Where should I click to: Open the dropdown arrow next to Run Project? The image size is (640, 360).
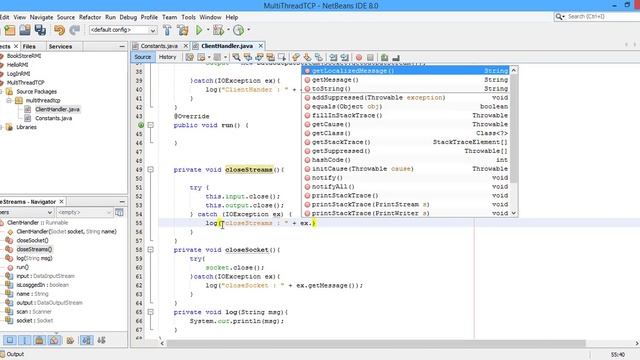point(208,30)
